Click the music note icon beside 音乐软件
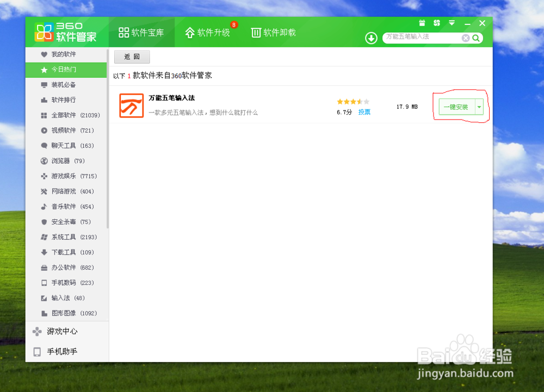 click(44, 207)
